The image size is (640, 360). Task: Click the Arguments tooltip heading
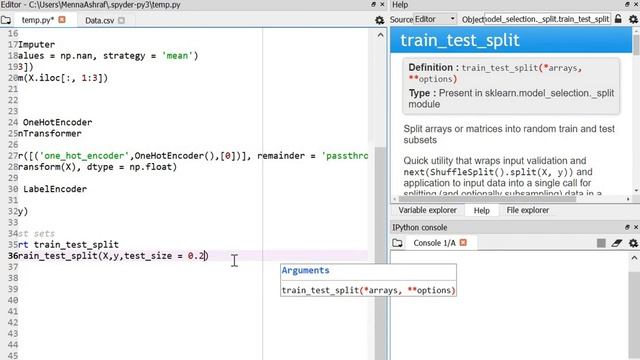305,270
